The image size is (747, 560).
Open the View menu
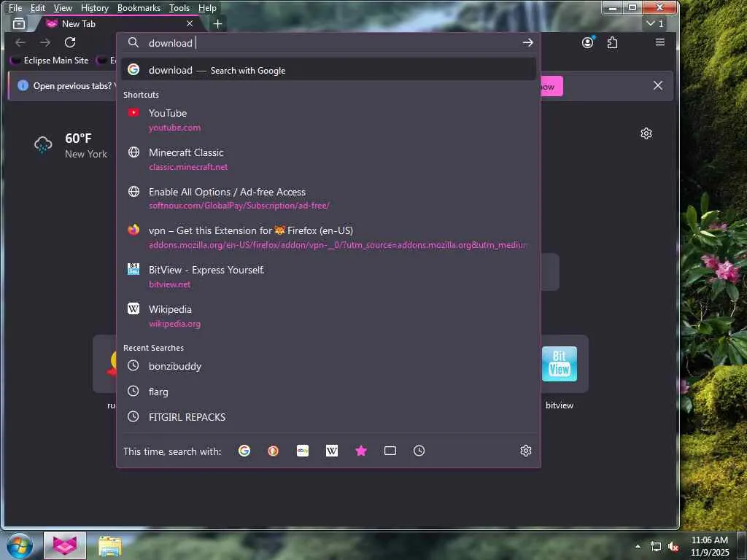click(x=63, y=7)
